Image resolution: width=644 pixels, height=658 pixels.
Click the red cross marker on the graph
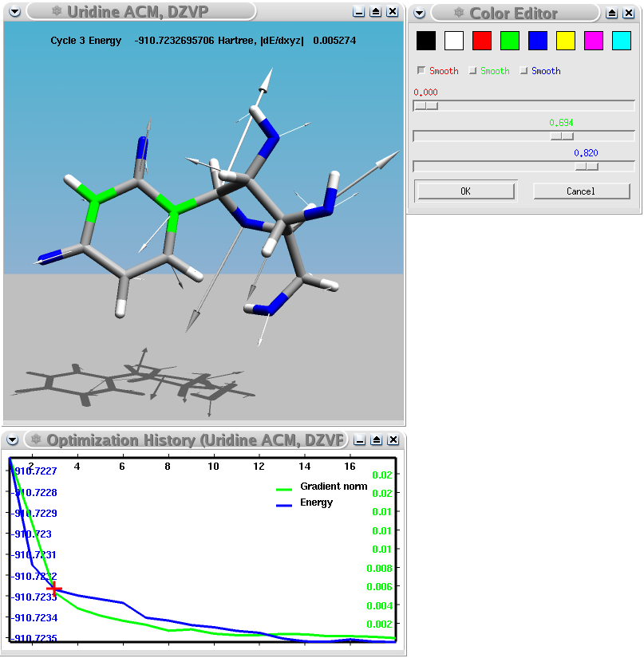coord(54,589)
